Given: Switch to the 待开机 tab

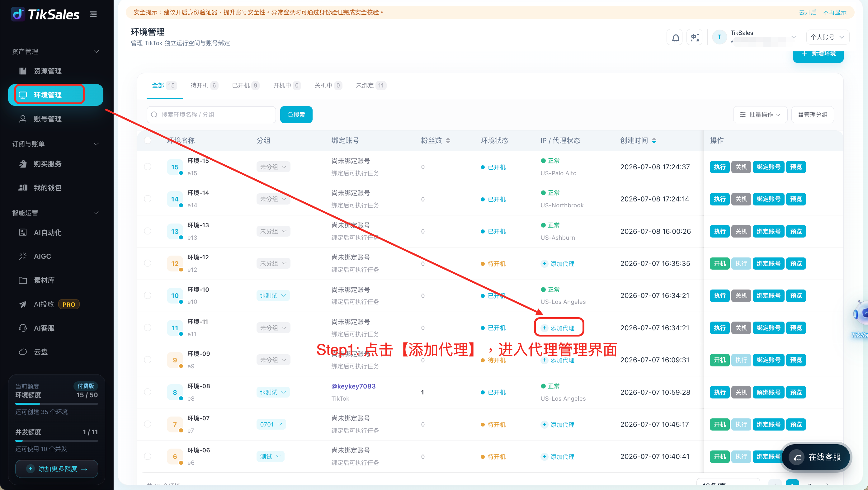Looking at the screenshot, I should (204, 85).
